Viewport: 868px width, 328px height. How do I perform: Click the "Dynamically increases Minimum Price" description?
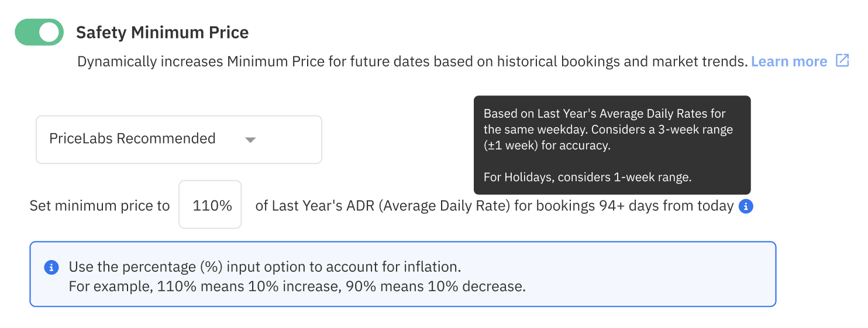tap(412, 61)
